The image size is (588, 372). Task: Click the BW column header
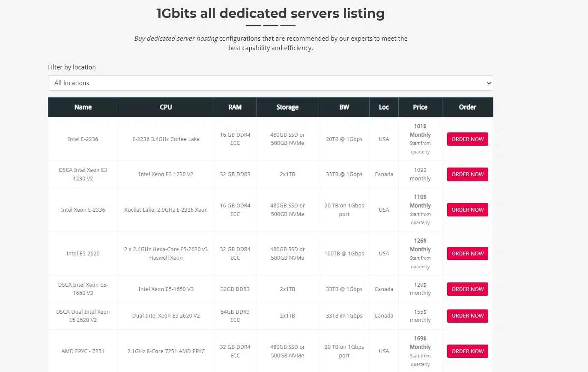(344, 107)
